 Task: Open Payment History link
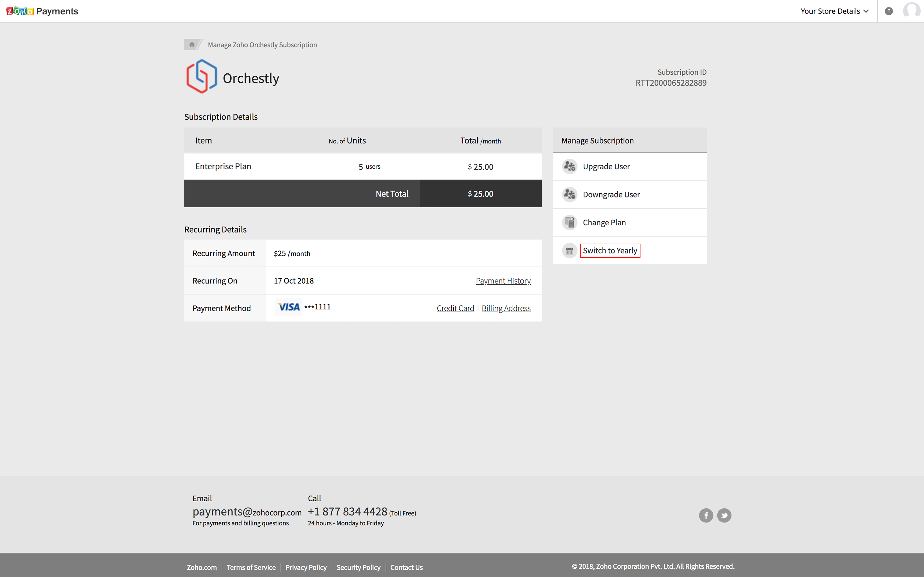coord(503,281)
